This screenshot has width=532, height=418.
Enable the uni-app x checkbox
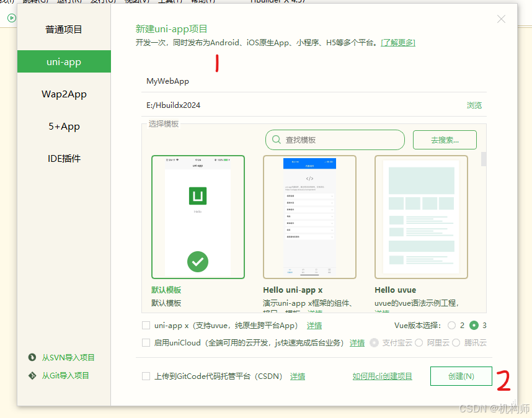pos(146,326)
